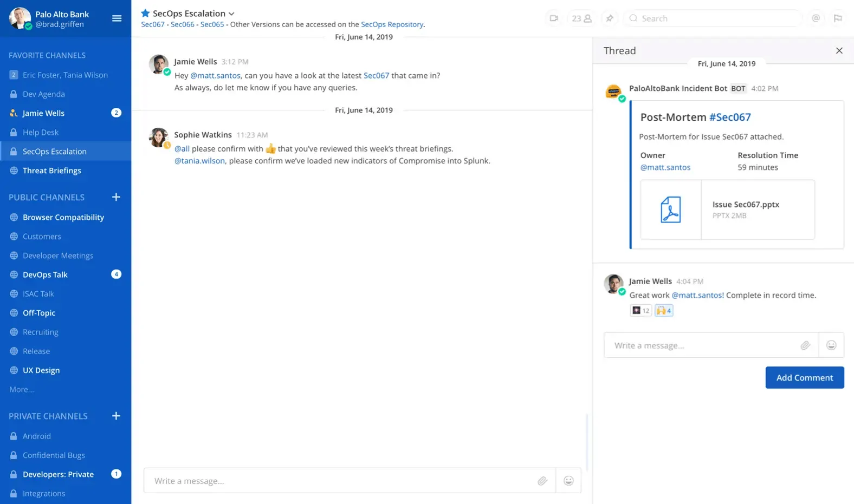Add a new public channel
The width and height of the screenshot is (854, 504).
(x=116, y=197)
